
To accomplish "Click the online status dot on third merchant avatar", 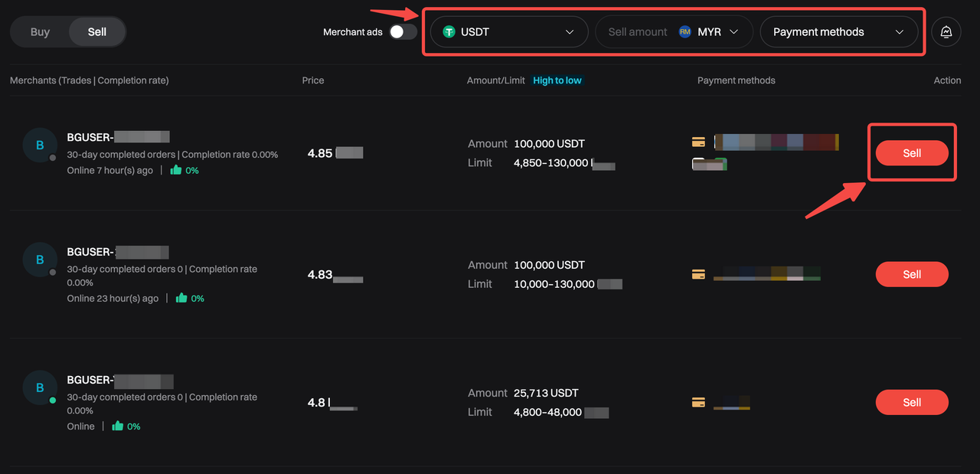I will pos(51,399).
